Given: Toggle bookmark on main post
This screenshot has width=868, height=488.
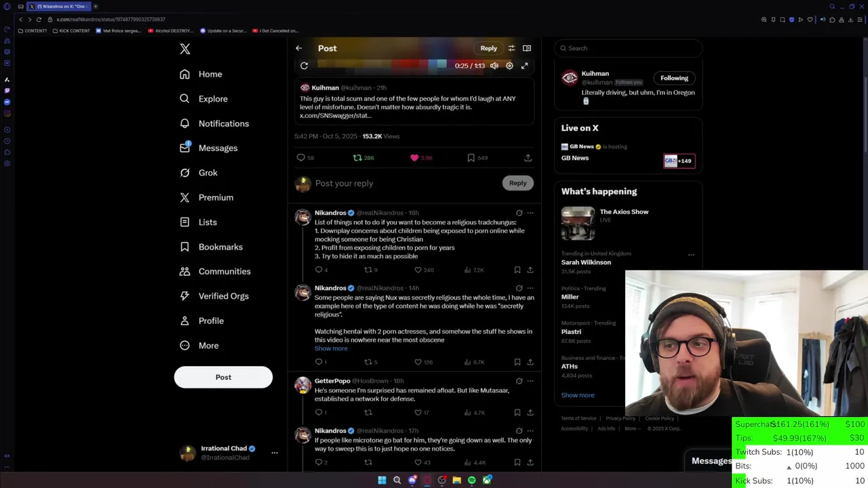Looking at the screenshot, I should 471,158.
